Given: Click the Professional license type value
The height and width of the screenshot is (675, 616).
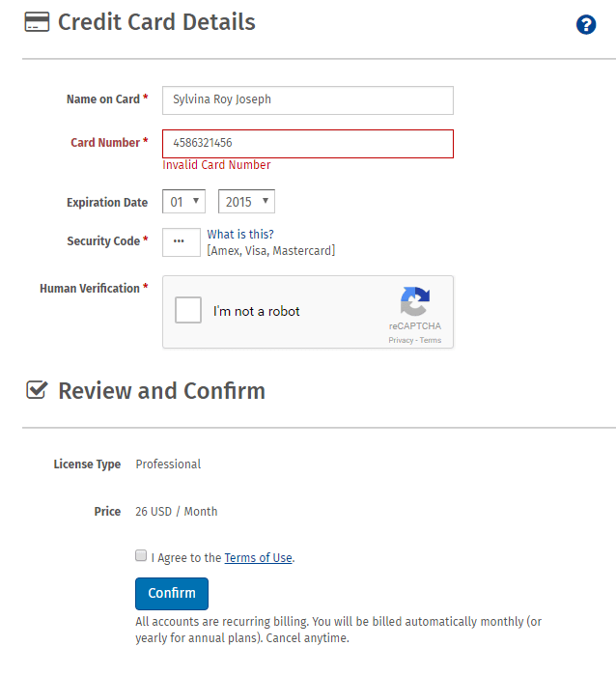Looking at the screenshot, I should pyautogui.click(x=168, y=464).
